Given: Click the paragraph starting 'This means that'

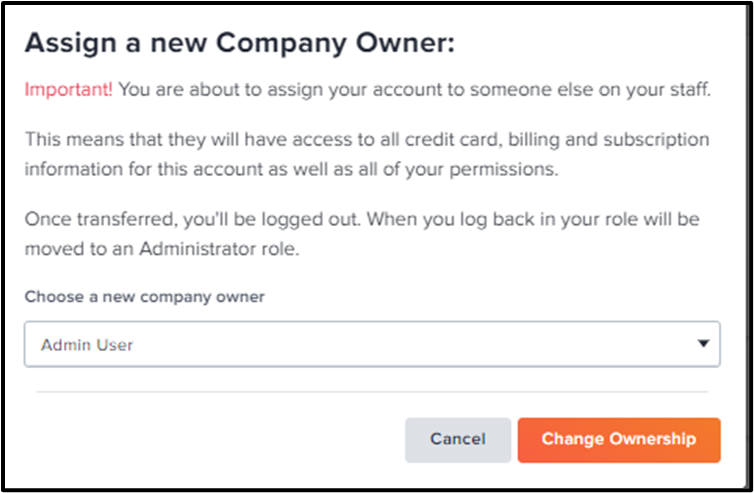Looking at the screenshot, I should (x=366, y=153).
